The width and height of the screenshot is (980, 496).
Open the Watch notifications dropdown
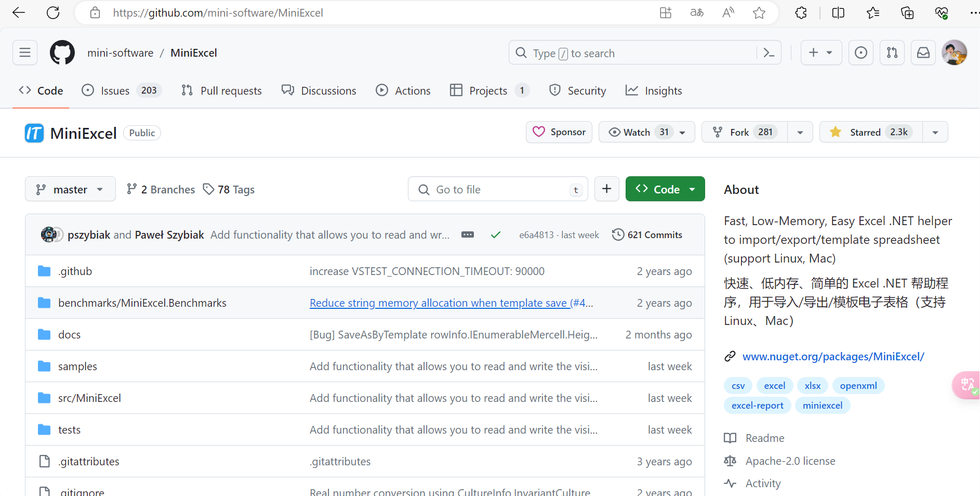[646, 132]
